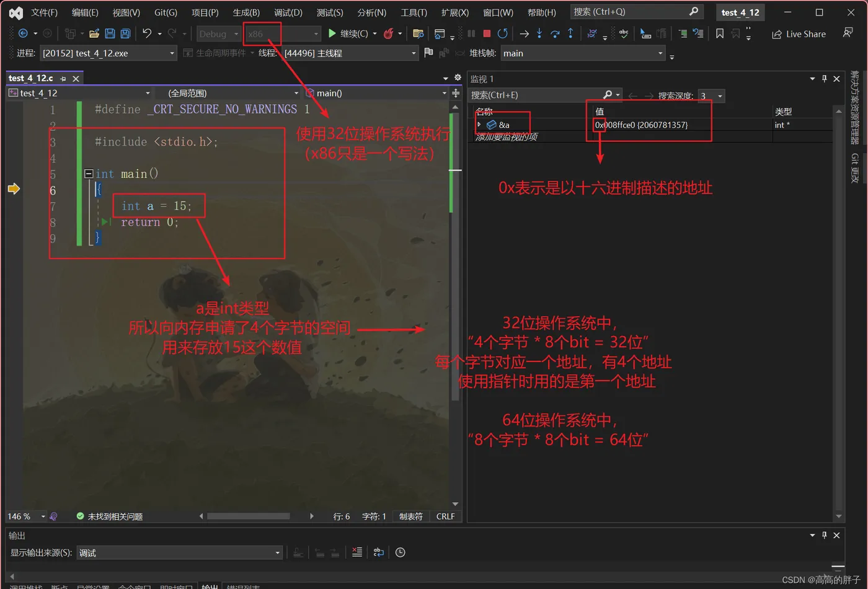The image size is (868, 589).
Task: Click the search magnifier in the title search box
Action: [x=694, y=11]
